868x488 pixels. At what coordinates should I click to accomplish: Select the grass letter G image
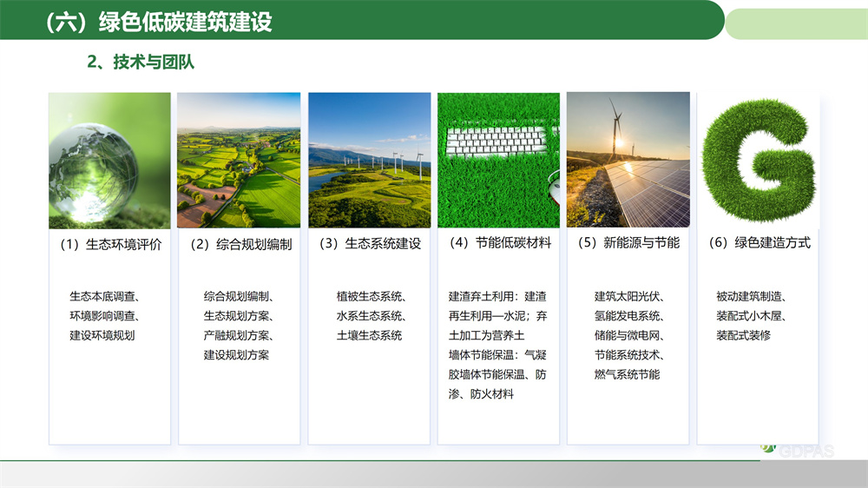pos(758,161)
